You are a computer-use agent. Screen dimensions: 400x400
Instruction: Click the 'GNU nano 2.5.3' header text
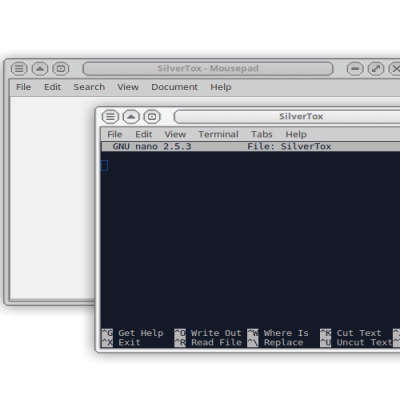[152, 146]
